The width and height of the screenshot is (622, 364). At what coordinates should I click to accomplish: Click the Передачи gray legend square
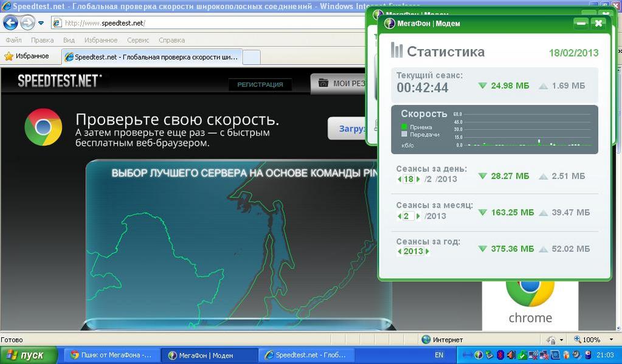(x=404, y=134)
